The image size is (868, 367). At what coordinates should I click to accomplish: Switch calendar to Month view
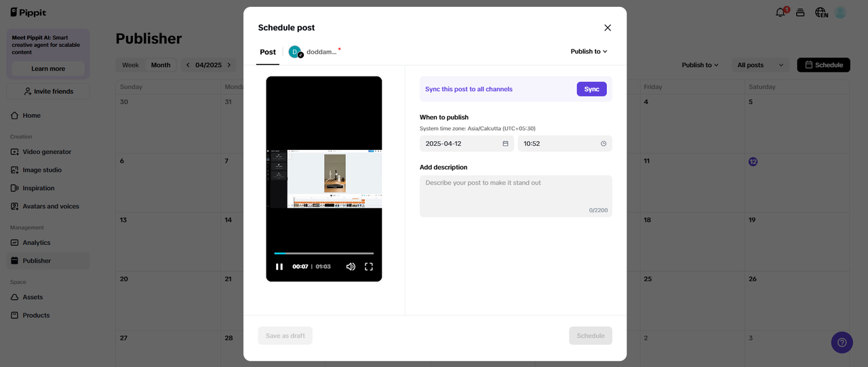tap(161, 65)
